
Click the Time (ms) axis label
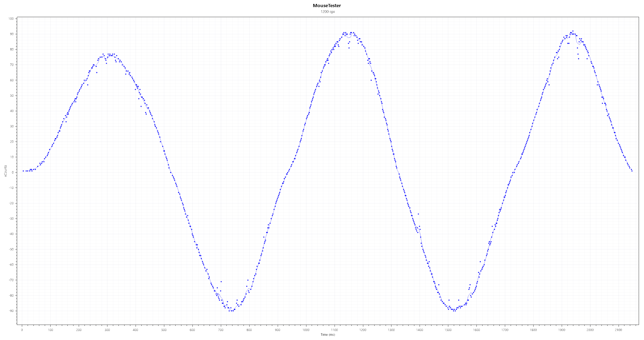tap(328, 334)
